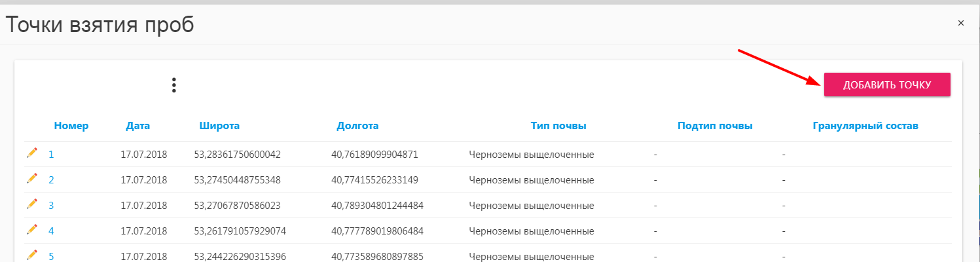This screenshot has width=980, height=262.
Task: Sort by the Широта column header
Action: pyautogui.click(x=219, y=126)
